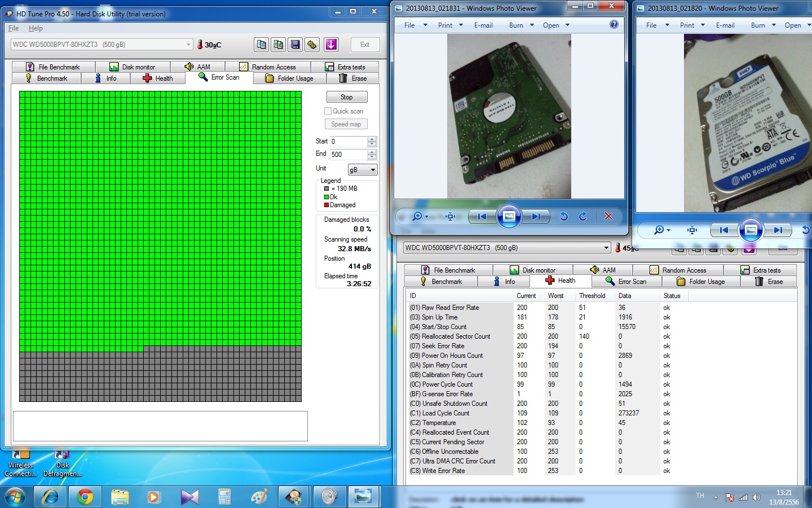
Task: Open Internet Explorer from the taskbar
Action: click(x=50, y=497)
